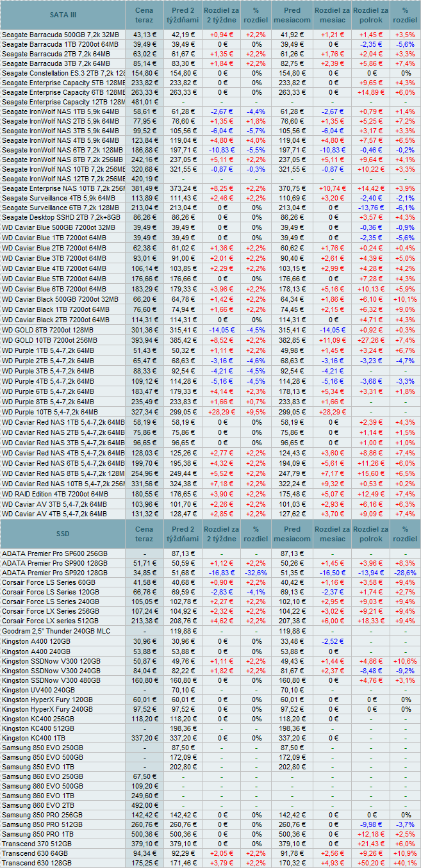
Task: Select WD RAID Edition 4TB row name
Action: coord(54,494)
